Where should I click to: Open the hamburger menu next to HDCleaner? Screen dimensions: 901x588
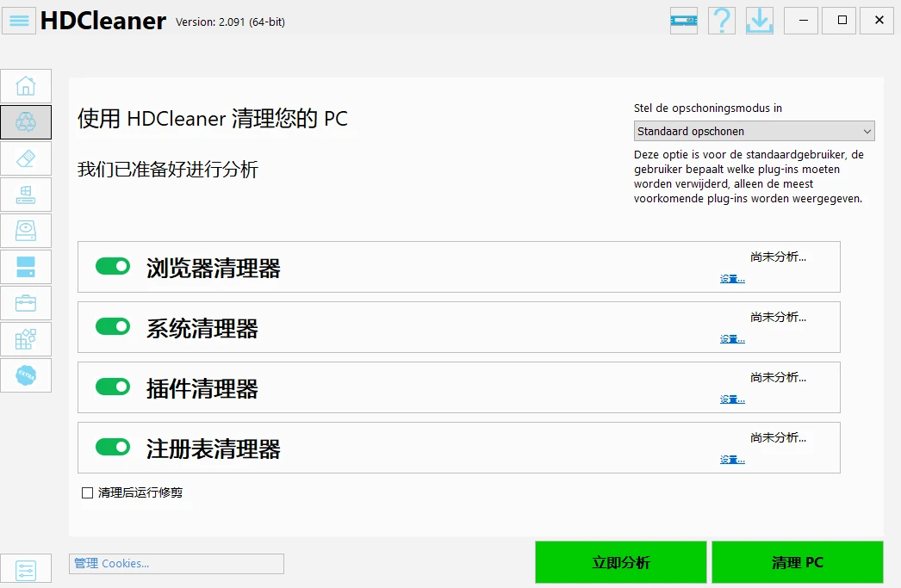(x=18, y=20)
